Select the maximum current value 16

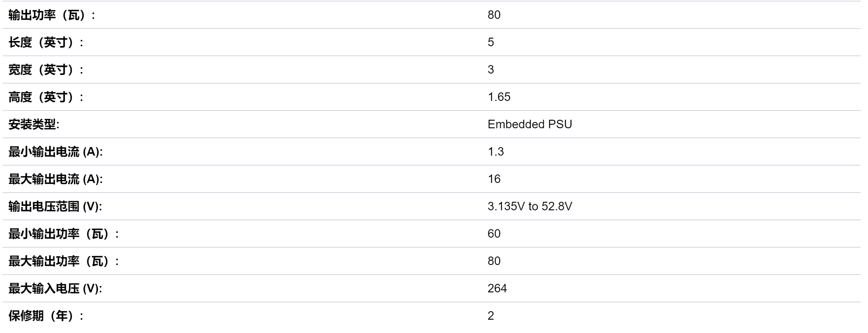point(494,179)
